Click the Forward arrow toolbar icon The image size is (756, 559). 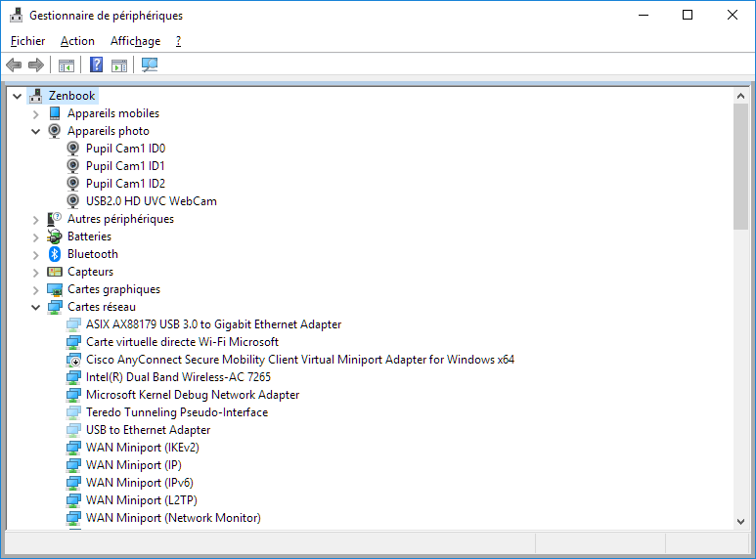pyautogui.click(x=36, y=64)
